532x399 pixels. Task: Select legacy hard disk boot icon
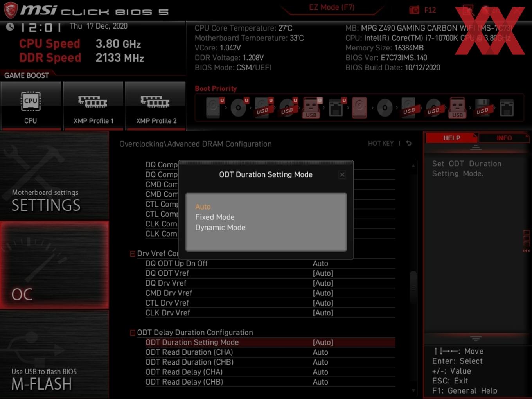point(360,108)
